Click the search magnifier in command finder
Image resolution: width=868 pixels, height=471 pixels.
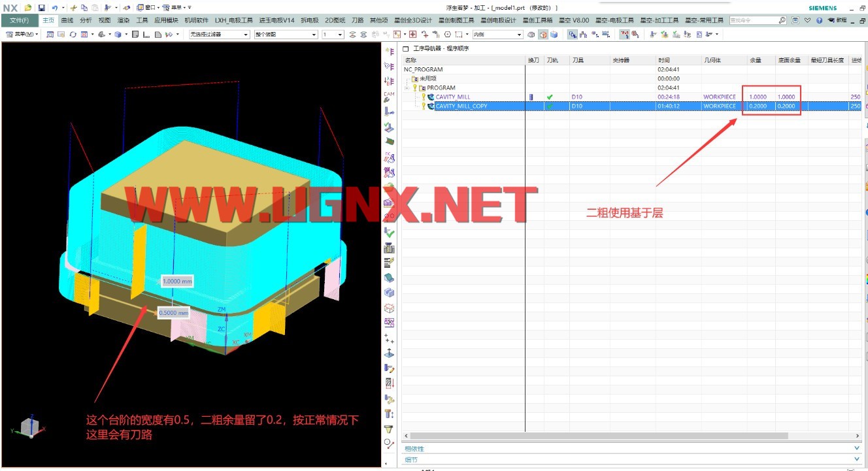pyautogui.click(x=782, y=20)
